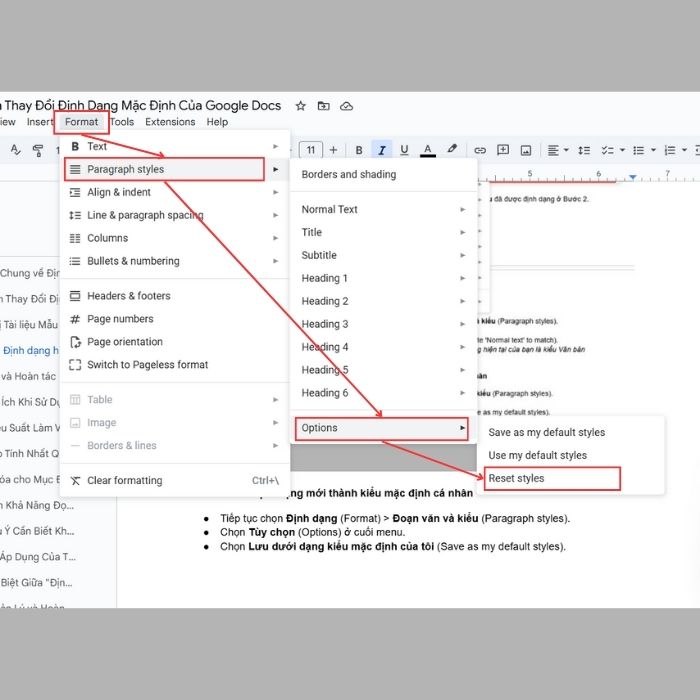
Task: Click the right indent marker on ruler
Action: (633, 177)
